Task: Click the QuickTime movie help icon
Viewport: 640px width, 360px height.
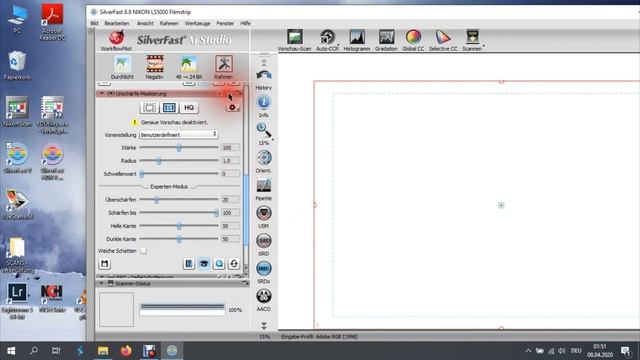Action: [x=219, y=264]
